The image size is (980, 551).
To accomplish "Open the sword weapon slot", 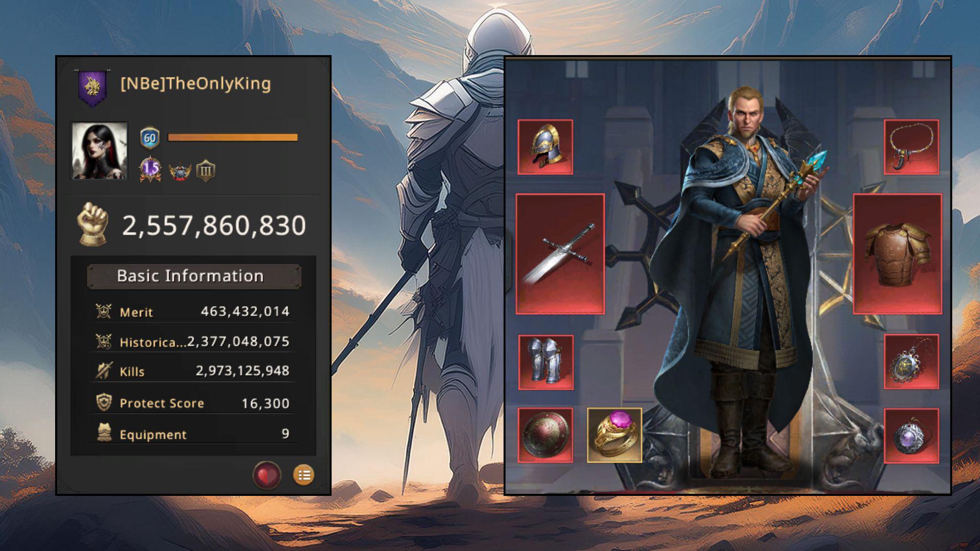I will coord(560,254).
